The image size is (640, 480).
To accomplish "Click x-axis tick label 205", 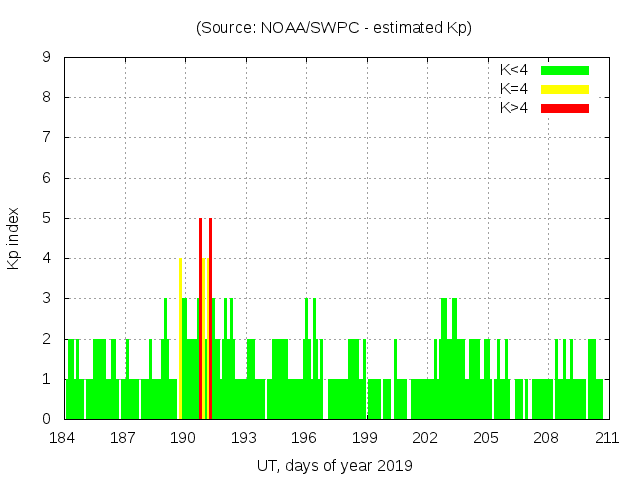I will [486, 438].
